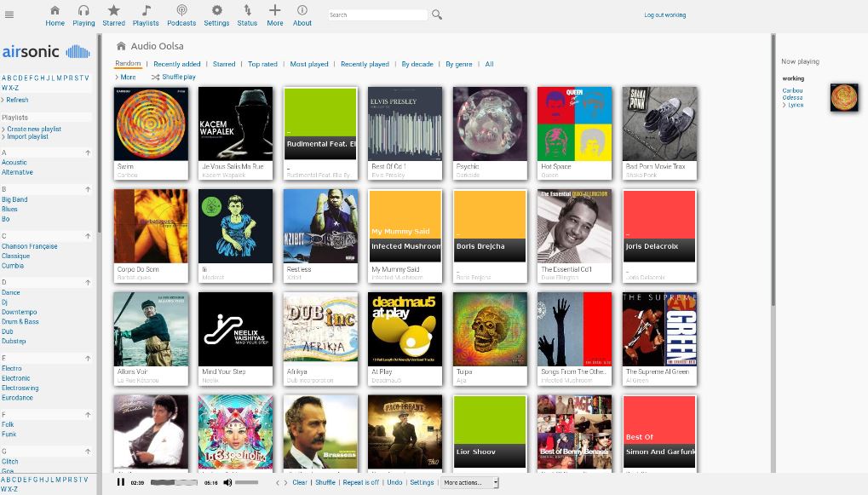Go to next track arrow
The height and width of the screenshot is (495, 868).
pyautogui.click(x=285, y=483)
